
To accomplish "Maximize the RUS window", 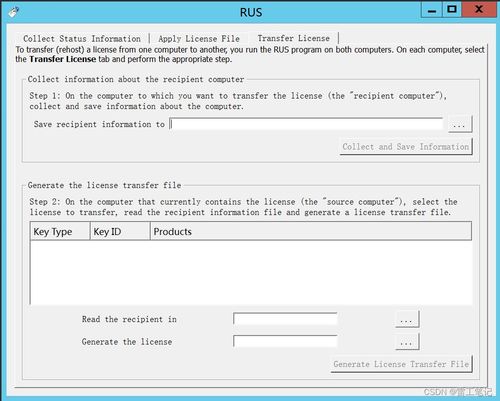I will point(452,10).
